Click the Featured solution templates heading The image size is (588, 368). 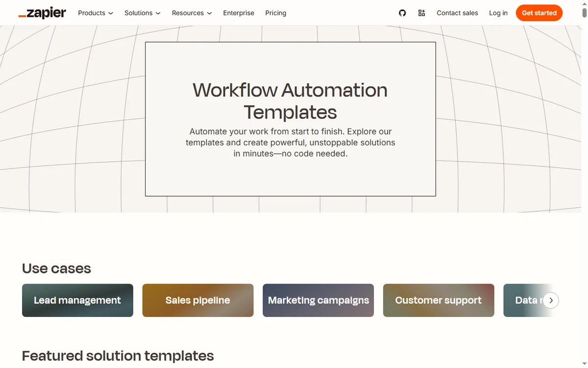118,356
